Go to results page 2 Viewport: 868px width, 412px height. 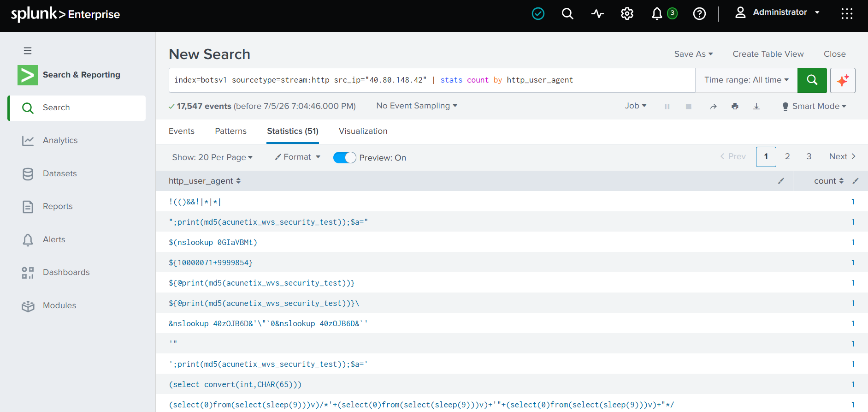787,157
